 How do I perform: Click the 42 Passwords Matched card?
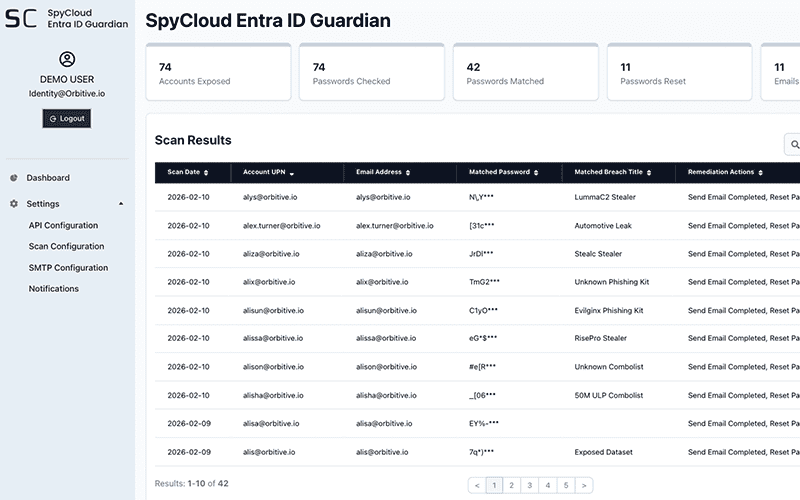click(x=526, y=72)
